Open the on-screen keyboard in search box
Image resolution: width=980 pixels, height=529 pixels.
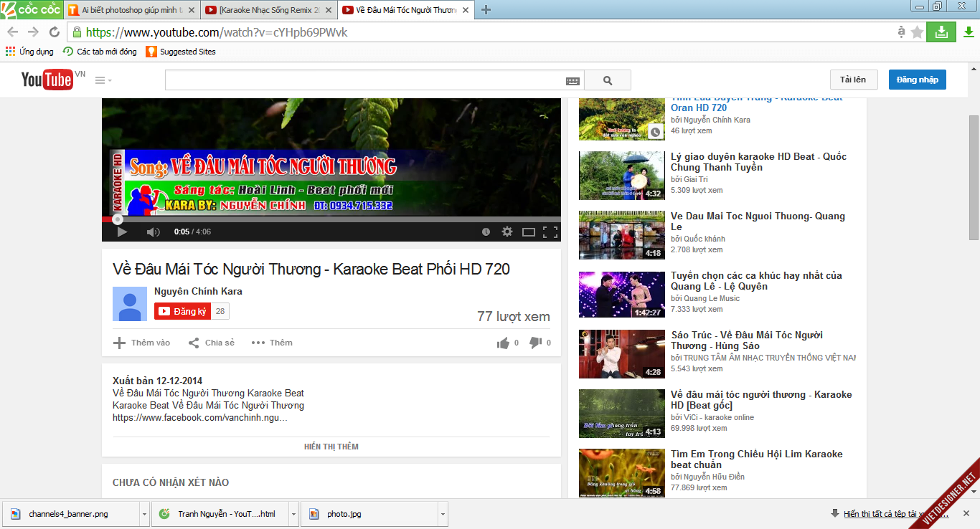(573, 81)
